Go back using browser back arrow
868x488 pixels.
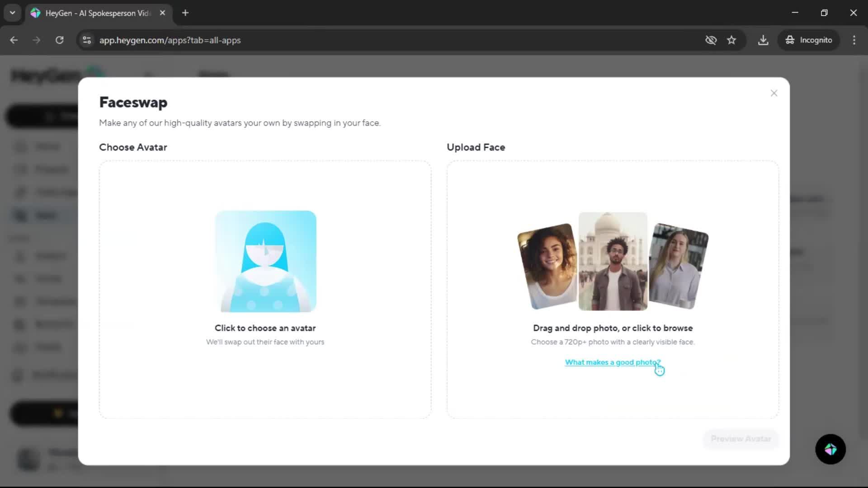(x=14, y=40)
